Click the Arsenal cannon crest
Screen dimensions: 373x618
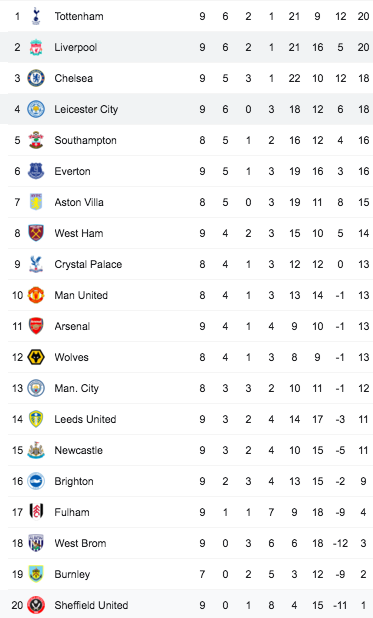(36, 326)
